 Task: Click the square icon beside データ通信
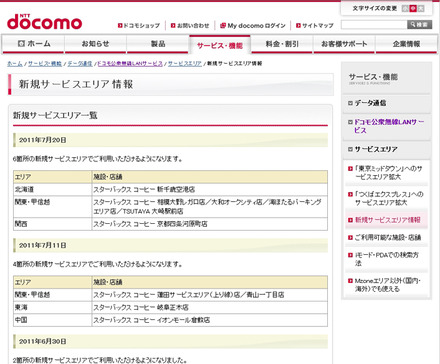[350, 103]
